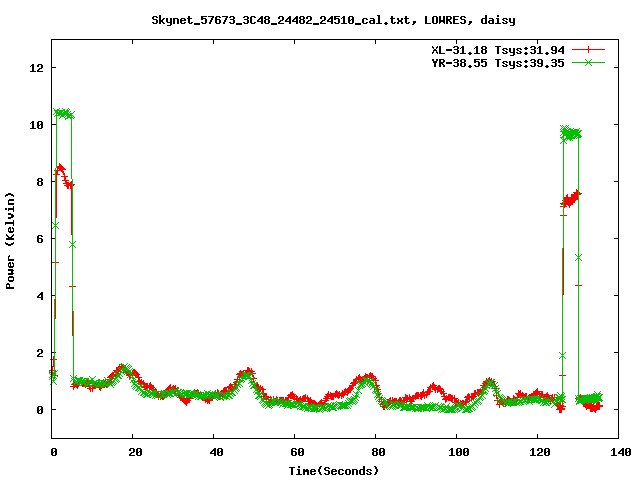This screenshot has height=480, width=640.
Task: Click the XL-31.18 Tsys:31.94 legend entry
Action: tap(498, 50)
